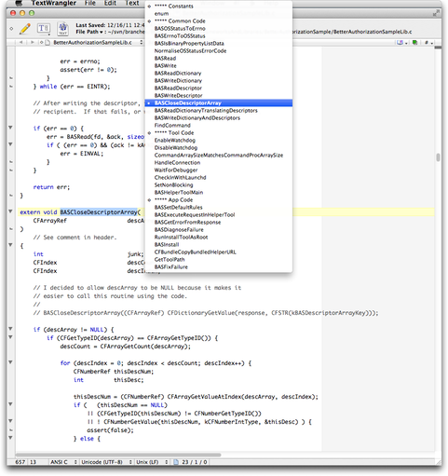Click the pencil document state icon

pos(25,29)
